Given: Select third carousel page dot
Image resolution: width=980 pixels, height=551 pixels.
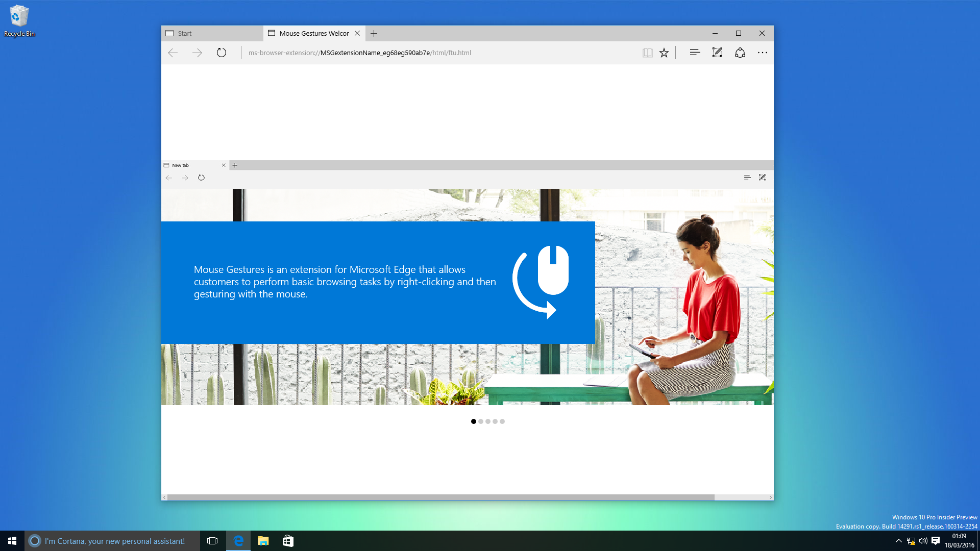Looking at the screenshot, I should (488, 421).
